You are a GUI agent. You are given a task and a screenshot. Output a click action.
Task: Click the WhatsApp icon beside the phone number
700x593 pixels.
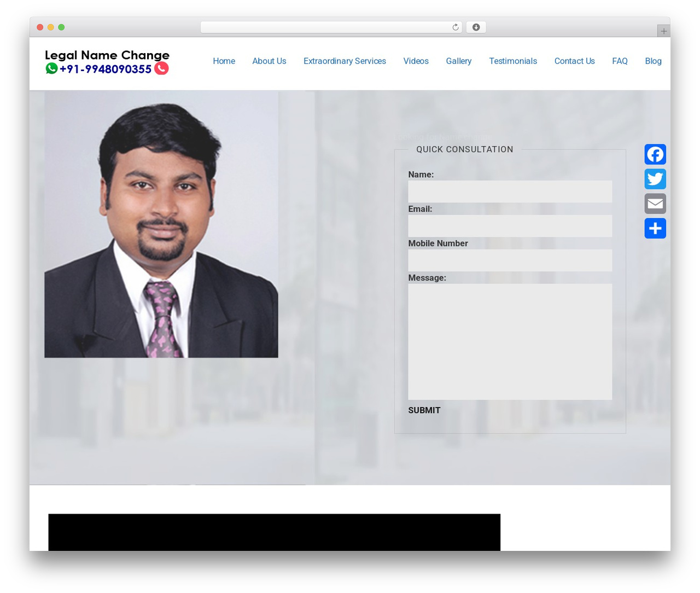pyautogui.click(x=51, y=68)
